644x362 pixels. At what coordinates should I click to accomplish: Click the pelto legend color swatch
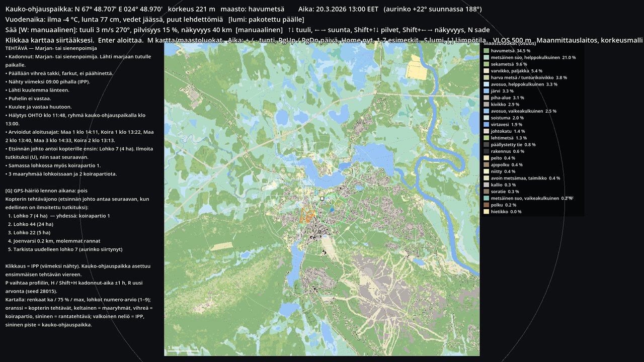pyautogui.click(x=487, y=158)
